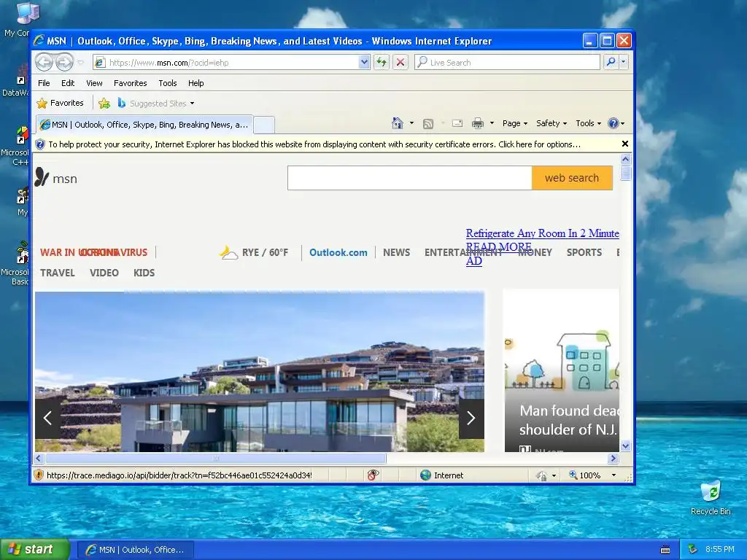Click the Start button
The height and width of the screenshot is (560, 747).
[34, 549]
